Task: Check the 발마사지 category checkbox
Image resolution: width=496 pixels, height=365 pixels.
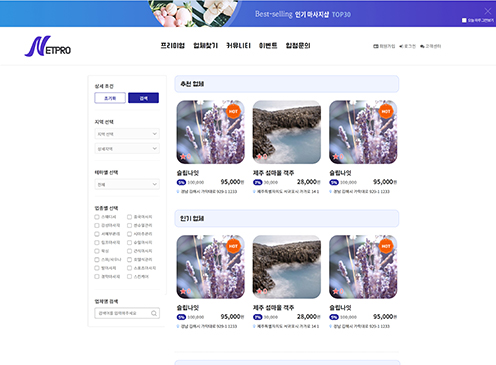Action: pos(97,268)
